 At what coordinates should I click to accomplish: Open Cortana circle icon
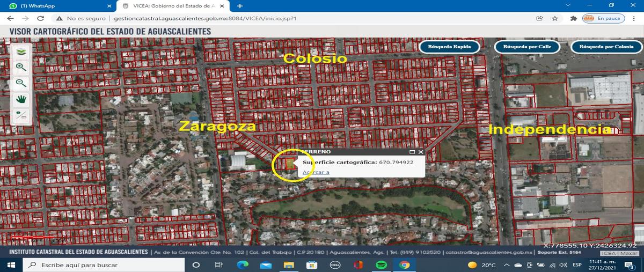(x=196, y=265)
